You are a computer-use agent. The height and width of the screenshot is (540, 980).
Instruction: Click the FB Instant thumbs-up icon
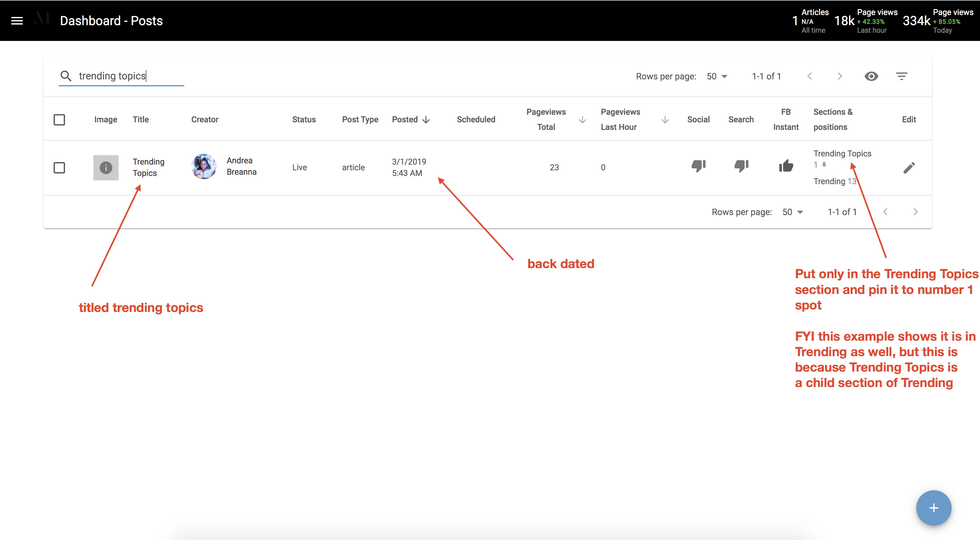point(786,166)
